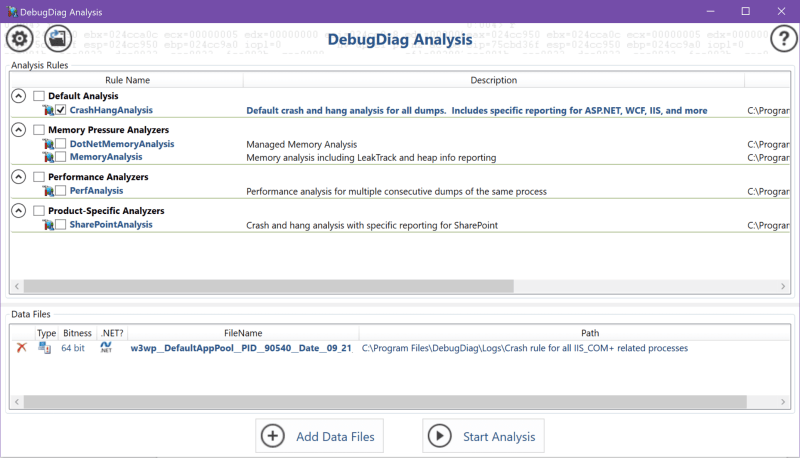Collapse the Default Analysis group

click(x=18, y=96)
